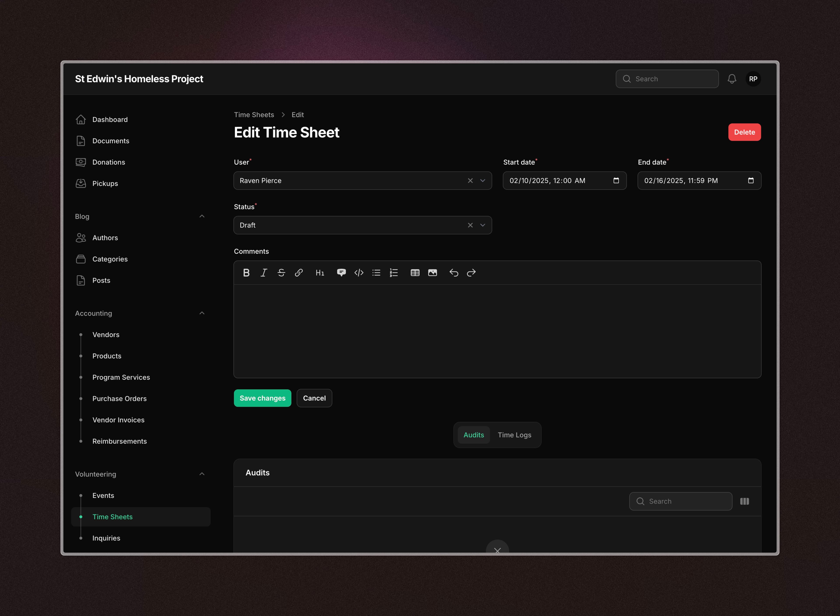Open notifications bell
840x616 pixels.
[x=732, y=79]
